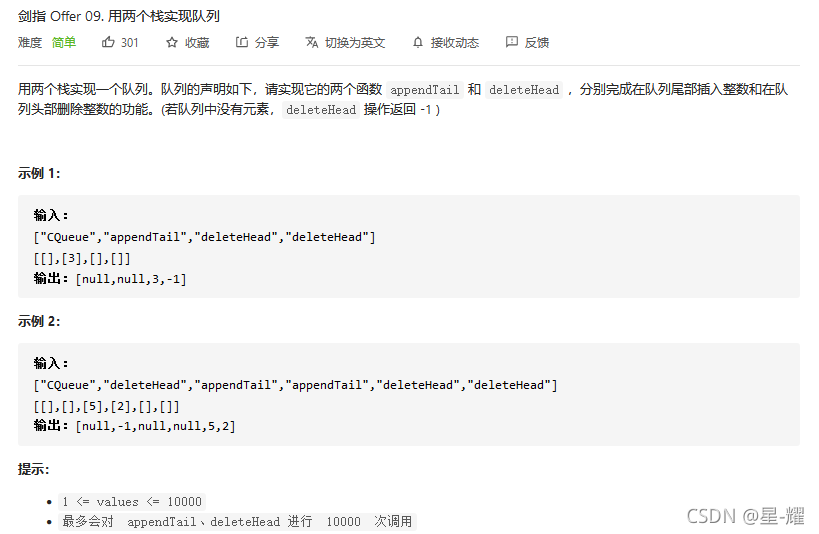Screen dimensions: 819x534
Task: Click the first inline deleteHead code in description
Action: click(524, 90)
